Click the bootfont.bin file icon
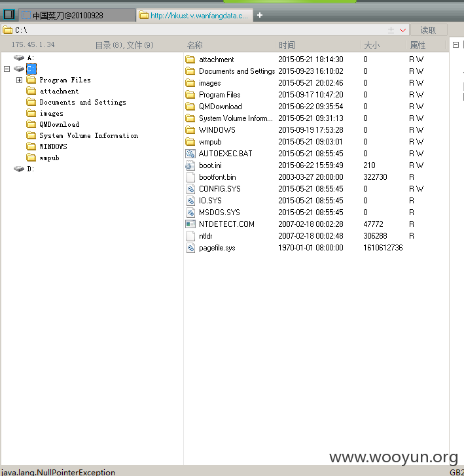The width and height of the screenshot is (464, 476). pyautogui.click(x=190, y=177)
